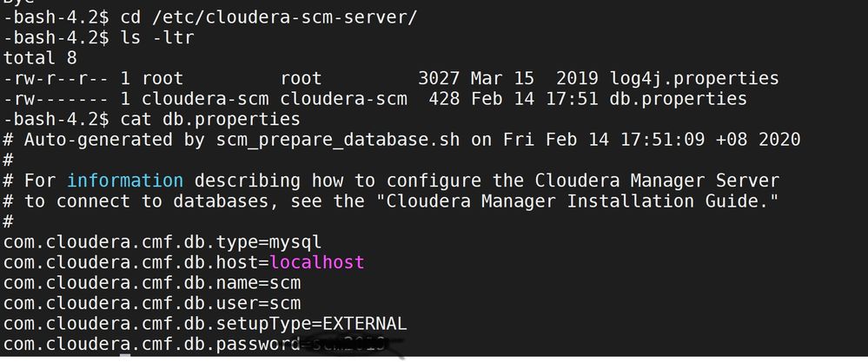Click the file size "3027" in the listing
868x362 pixels.
pos(439,79)
